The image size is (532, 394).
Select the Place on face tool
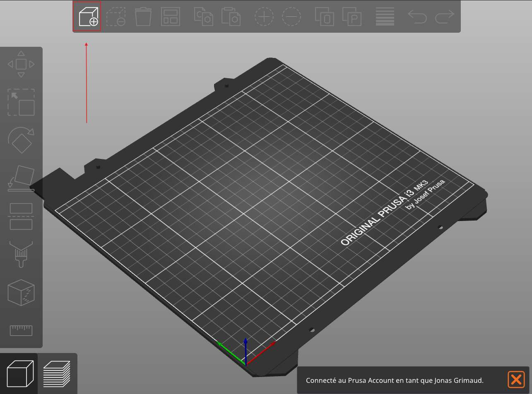point(21,178)
